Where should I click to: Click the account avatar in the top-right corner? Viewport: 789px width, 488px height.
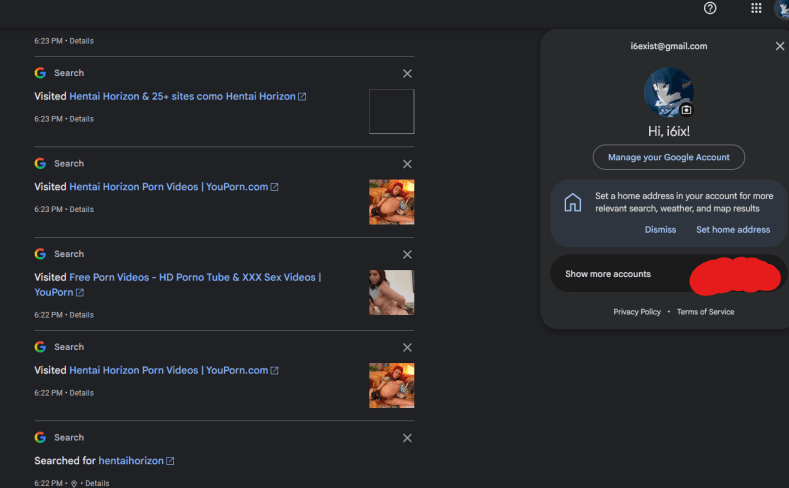point(782,9)
